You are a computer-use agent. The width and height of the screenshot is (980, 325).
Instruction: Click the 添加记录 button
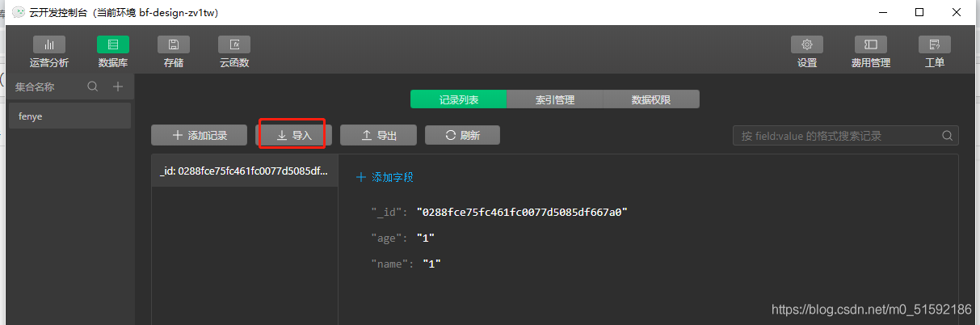pyautogui.click(x=200, y=135)
